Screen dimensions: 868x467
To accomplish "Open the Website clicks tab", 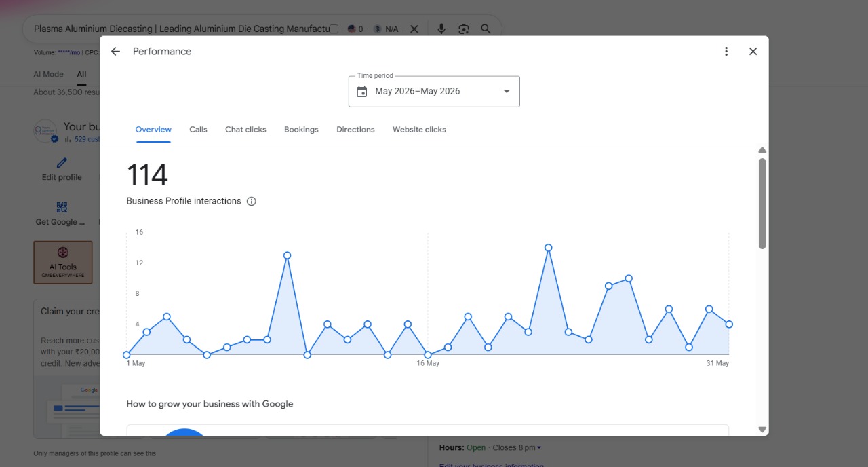I will pos(419,130).
